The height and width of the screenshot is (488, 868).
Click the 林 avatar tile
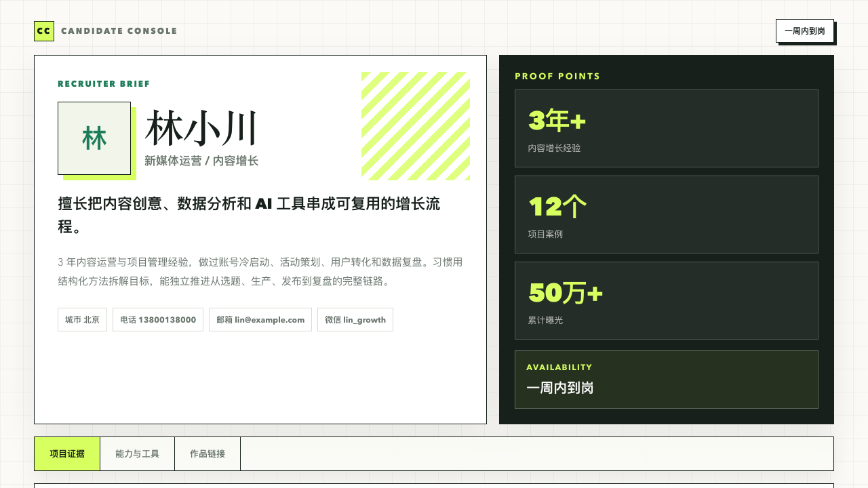coord(94,138)
